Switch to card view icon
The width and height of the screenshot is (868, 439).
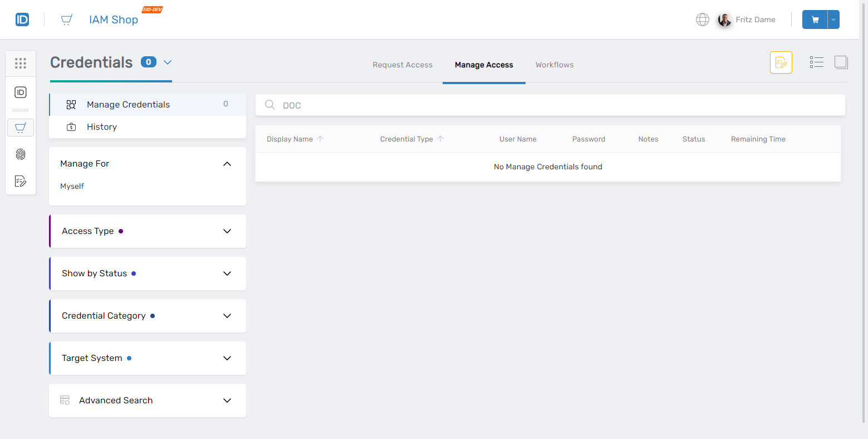(x=841, y=62)
